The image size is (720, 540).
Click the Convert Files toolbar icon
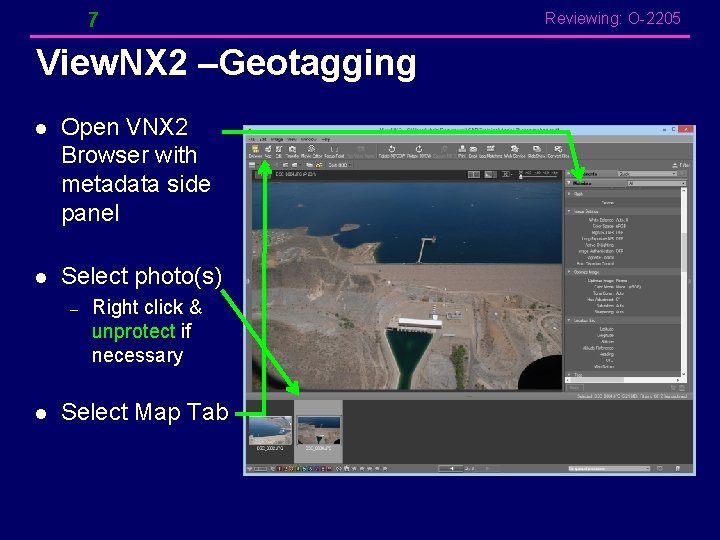pos(558,152)
